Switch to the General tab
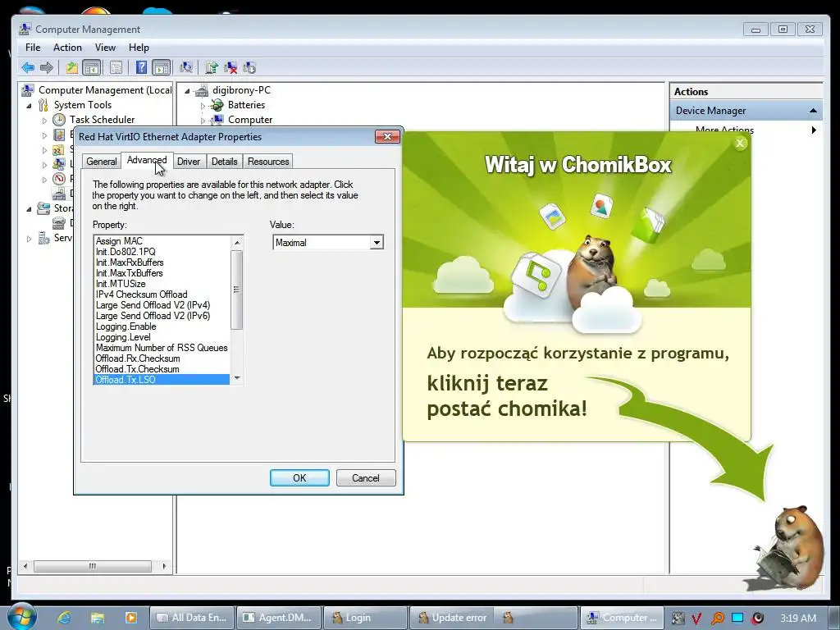The height and width of the screenshot is (630, 840). [x=101, y=162]
